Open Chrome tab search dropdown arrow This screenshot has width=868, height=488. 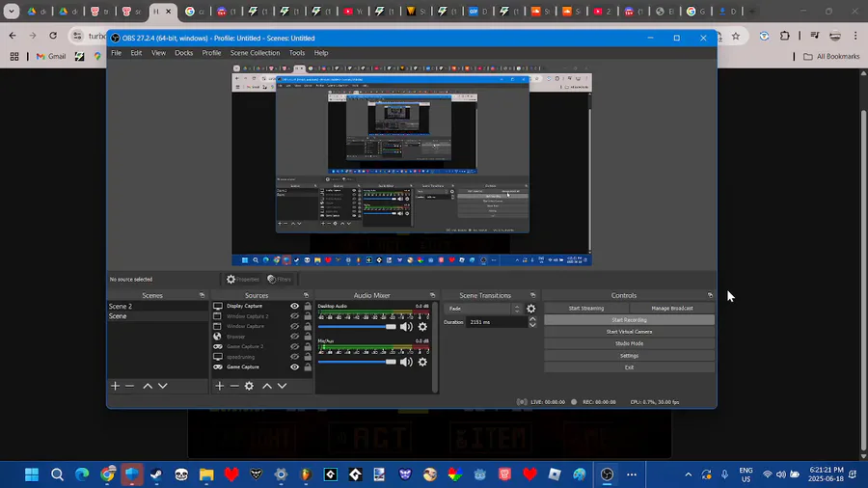point(11,11)
